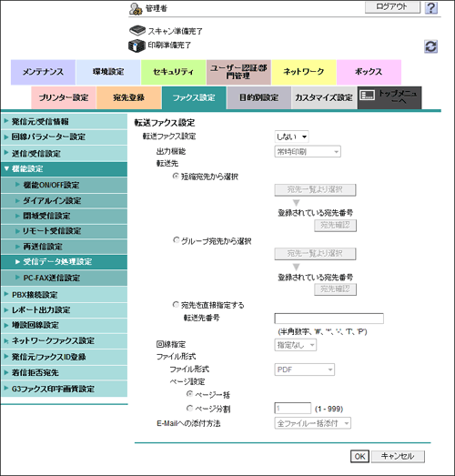Open the ファイル形式 PDF dropdown

(305, 370)
